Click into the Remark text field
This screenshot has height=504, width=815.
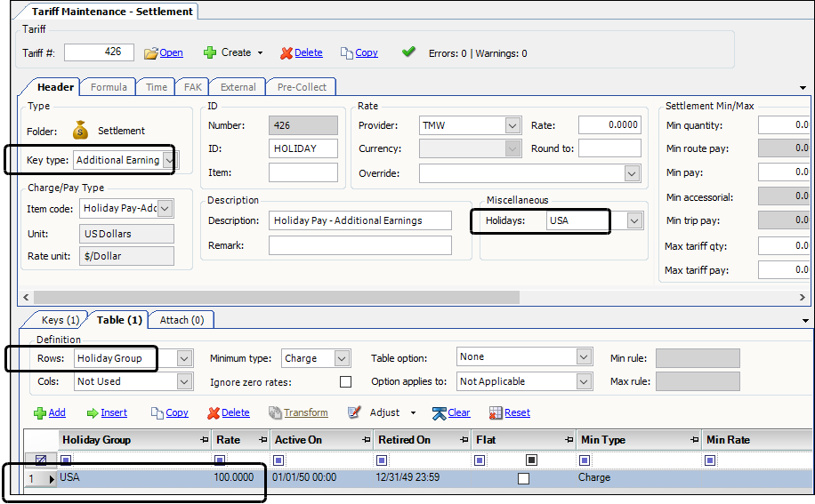coord(359,245)
